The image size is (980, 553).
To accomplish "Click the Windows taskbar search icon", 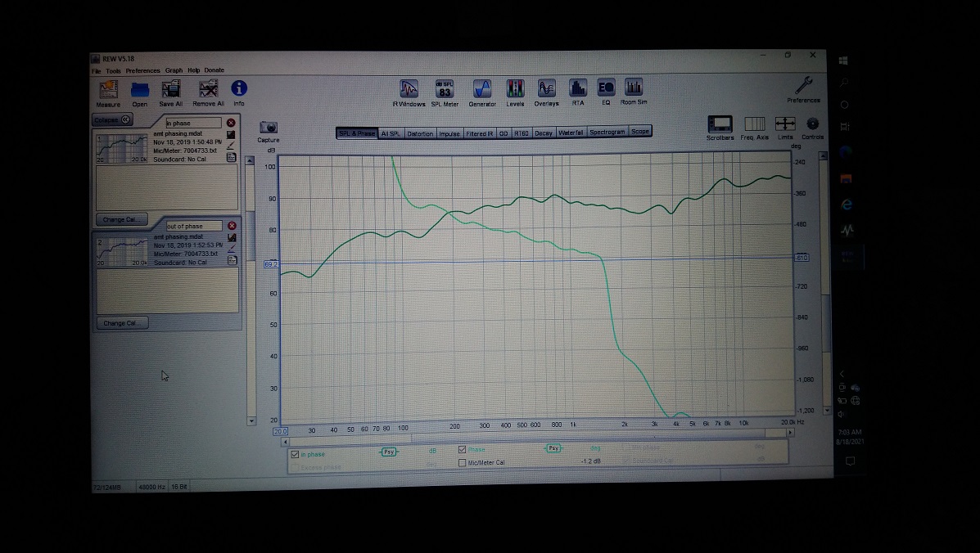I will click(844, 83).
